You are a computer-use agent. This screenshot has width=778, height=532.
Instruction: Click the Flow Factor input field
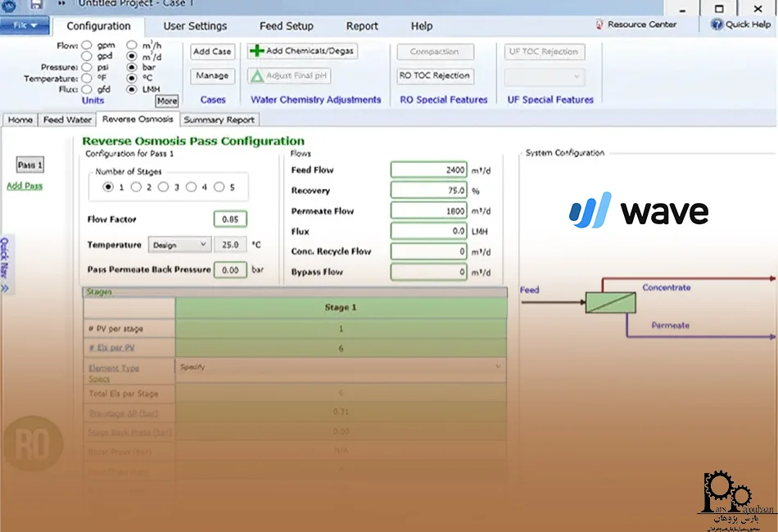[230, 219]
